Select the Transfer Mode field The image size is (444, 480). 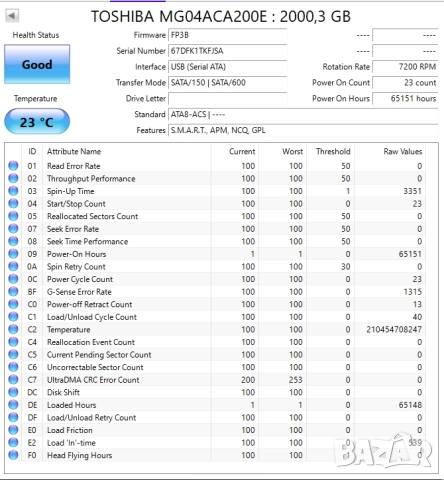point(228,83)
